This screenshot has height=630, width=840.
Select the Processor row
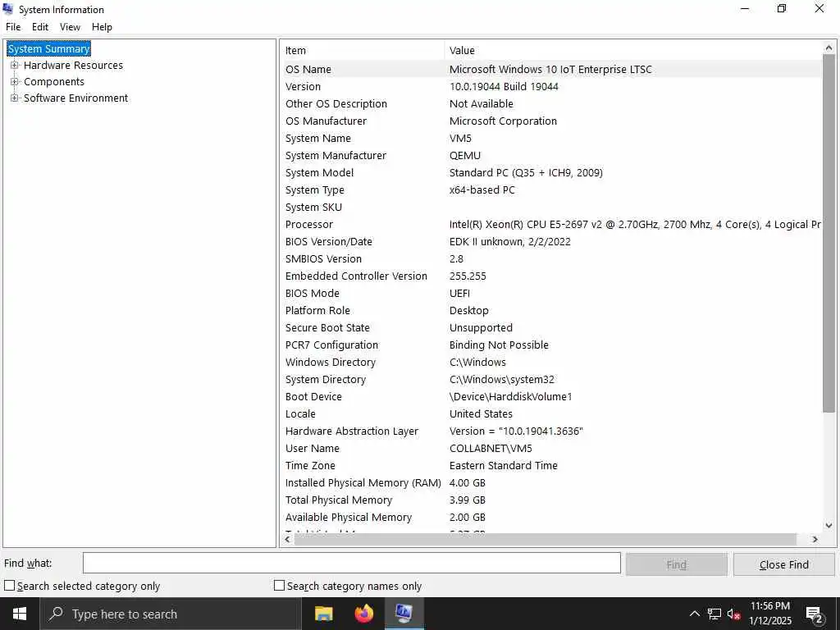pos(551,224)
